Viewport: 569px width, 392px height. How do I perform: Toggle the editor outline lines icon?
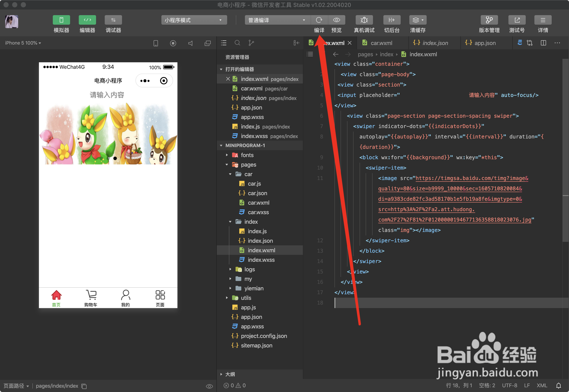[x=310, y=54]
